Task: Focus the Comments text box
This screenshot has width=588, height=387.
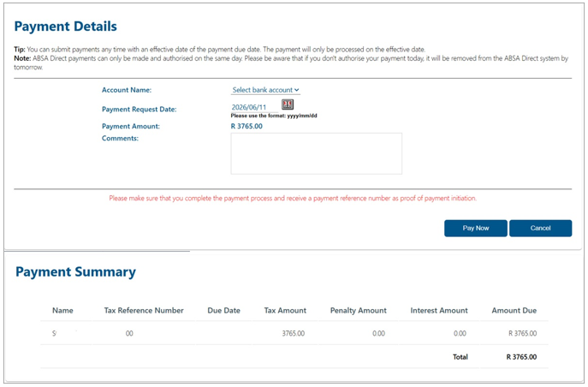Action: (x=316, y=153)
